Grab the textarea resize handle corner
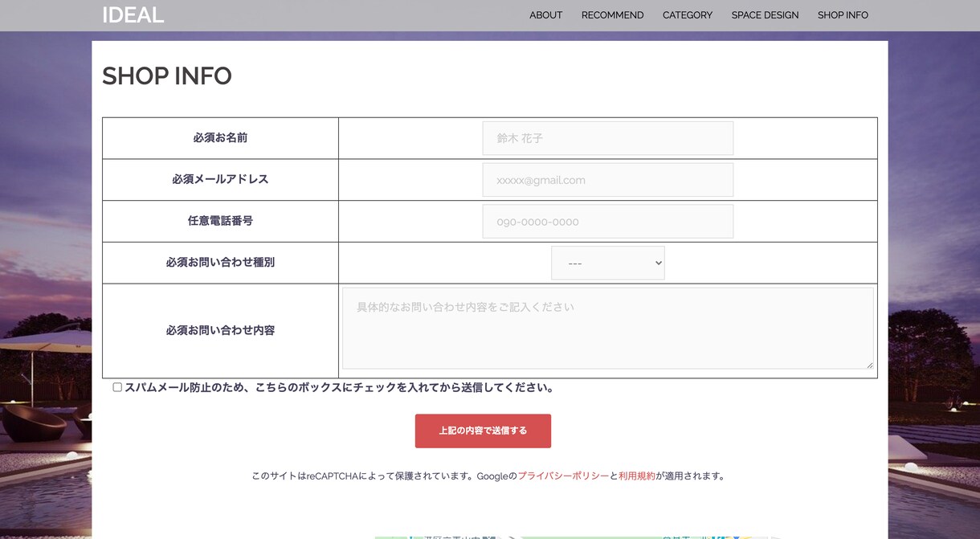This screenshot has width=980, height=539. click(869, 365)
